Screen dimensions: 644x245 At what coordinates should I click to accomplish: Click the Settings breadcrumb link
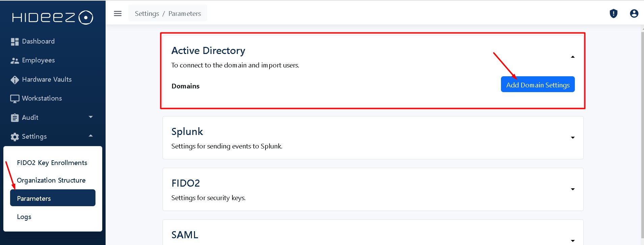(147, 13)
